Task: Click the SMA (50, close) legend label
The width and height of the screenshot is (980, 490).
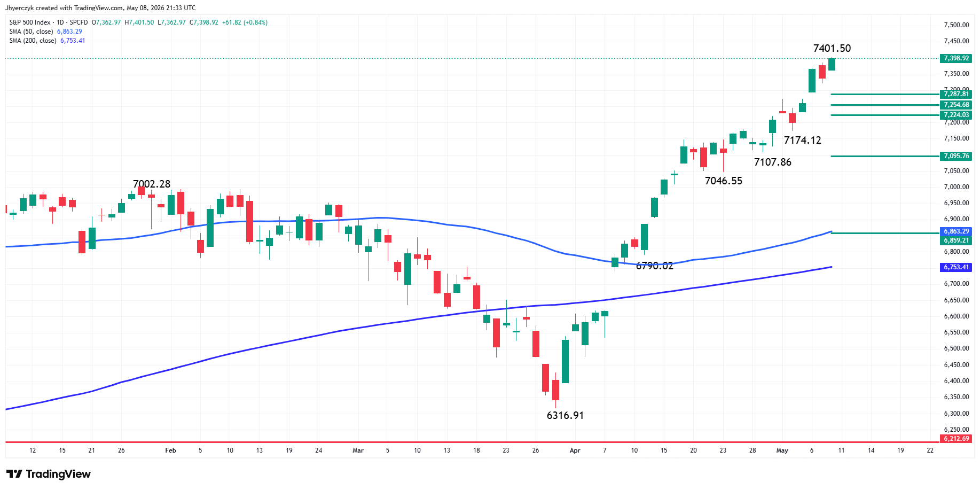Action: 31,32
